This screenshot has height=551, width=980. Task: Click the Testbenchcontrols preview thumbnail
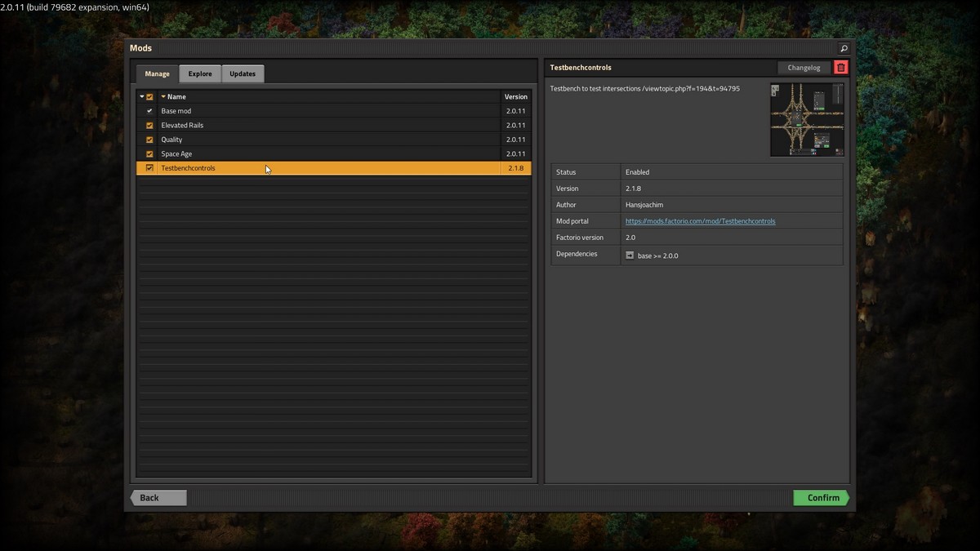point(807,119)
